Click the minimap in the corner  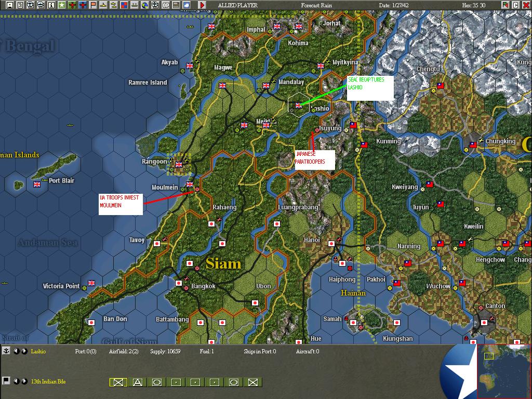[504, 371]
